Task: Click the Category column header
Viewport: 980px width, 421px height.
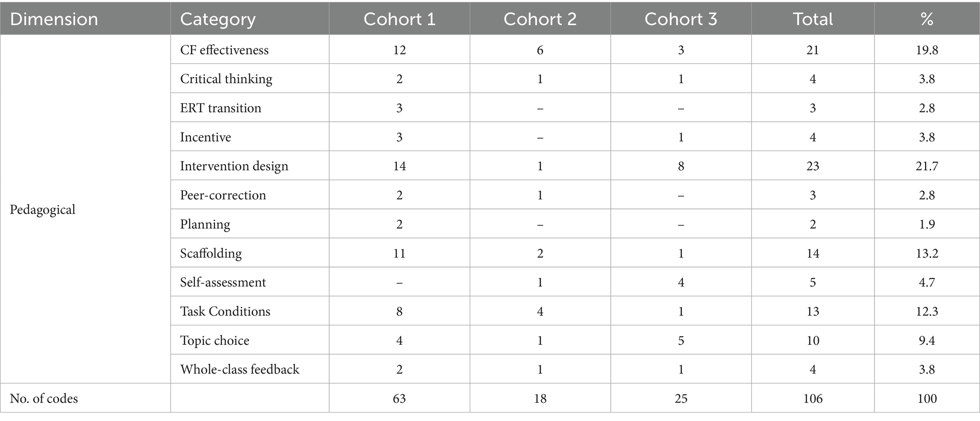Action: (218, 19)
